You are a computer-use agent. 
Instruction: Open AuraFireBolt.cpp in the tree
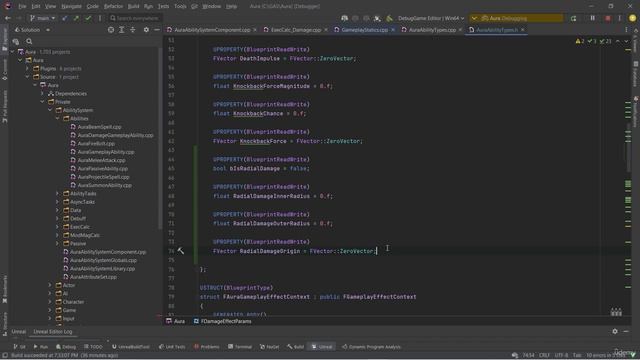point(96,144)
